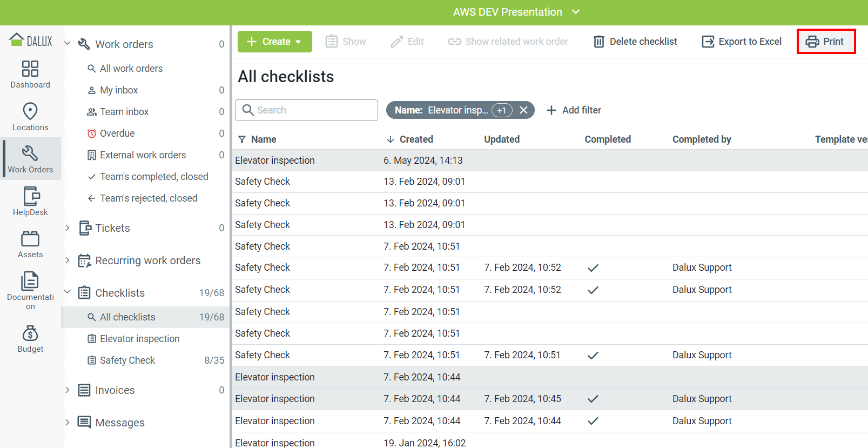Click the Invoices icon in tree
Image resolution: width=868 pixels, height=448 pixels.
click(x=84, y=390)
